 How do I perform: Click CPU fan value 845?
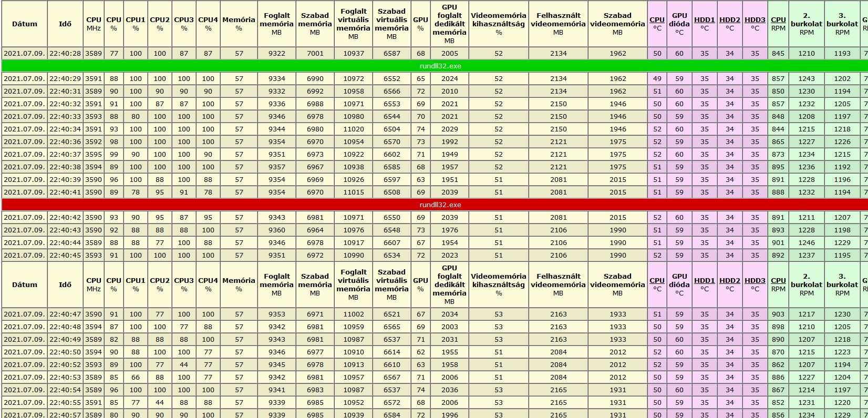pyautogui.click(x=778, y=54)
